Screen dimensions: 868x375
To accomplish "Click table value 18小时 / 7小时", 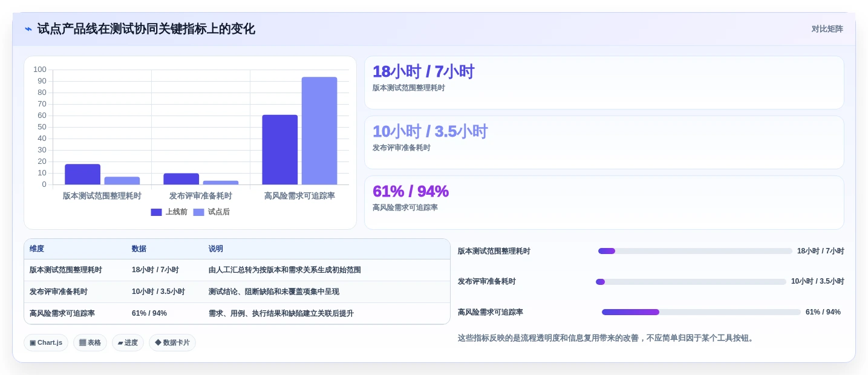I will point(155,270).
